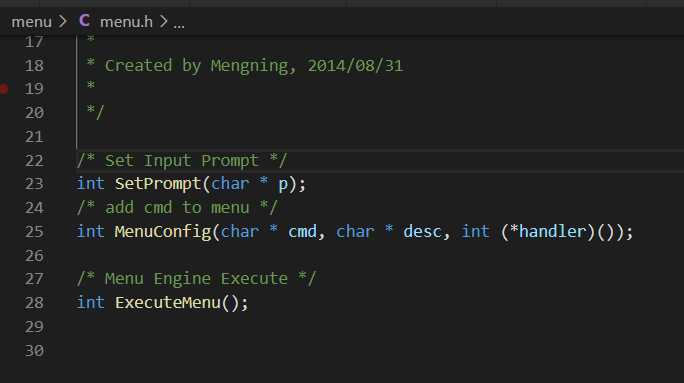Click the 'handler' pointer parameter
This screenshot has width=684, height=383.
pyautogui.click(x=552, y=232)
